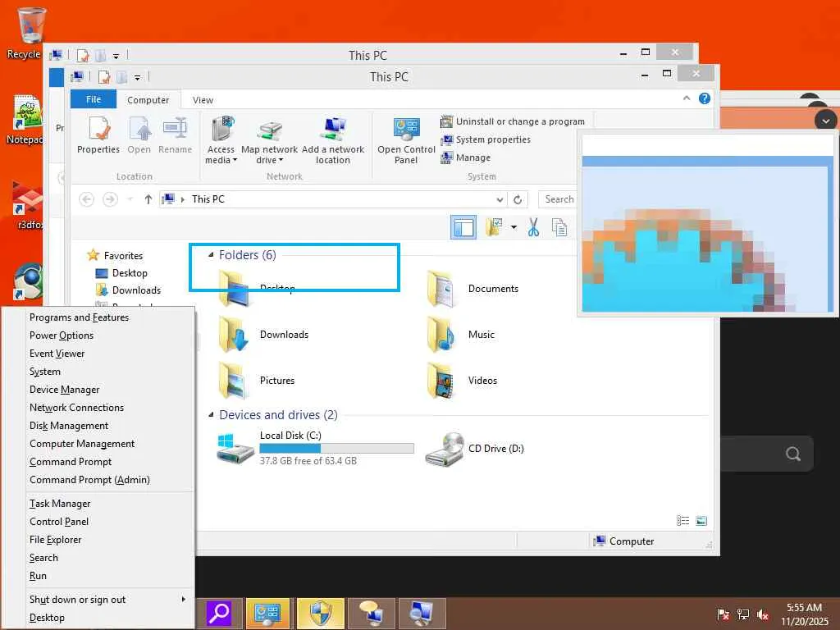The height and width of the screenshot is (630, 840).
Task: Select CD Drive (D:)
Action: [x=474, y=449]
